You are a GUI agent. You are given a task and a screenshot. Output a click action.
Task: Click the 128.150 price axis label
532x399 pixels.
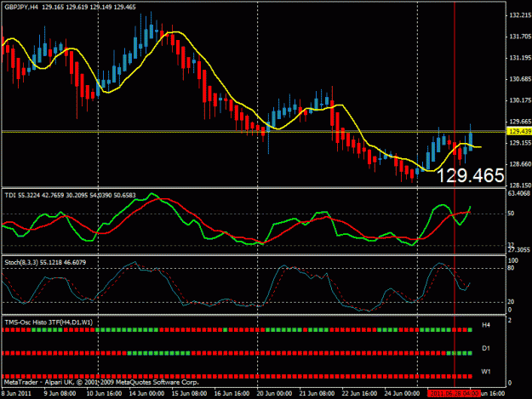click(520, 185)
